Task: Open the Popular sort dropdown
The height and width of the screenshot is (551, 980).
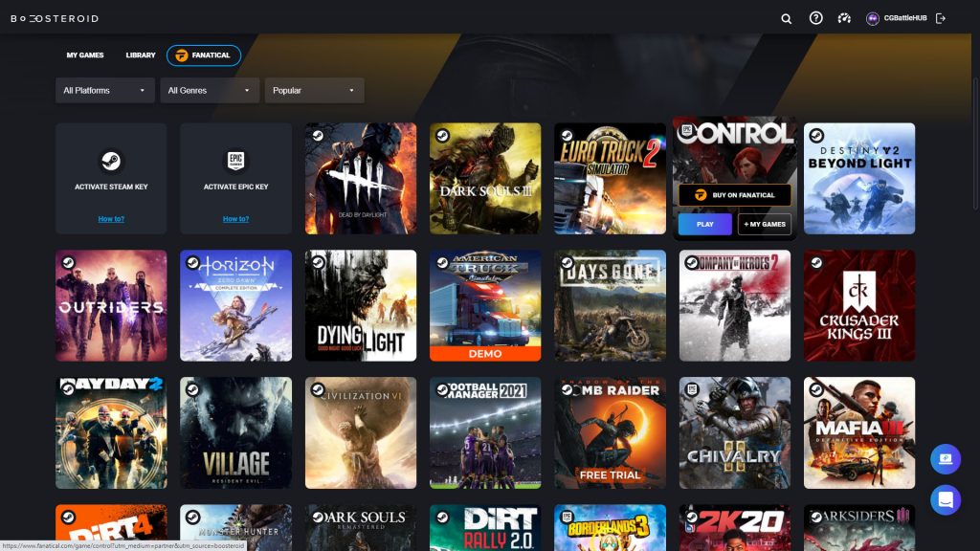Action: [x=314, y=91]
